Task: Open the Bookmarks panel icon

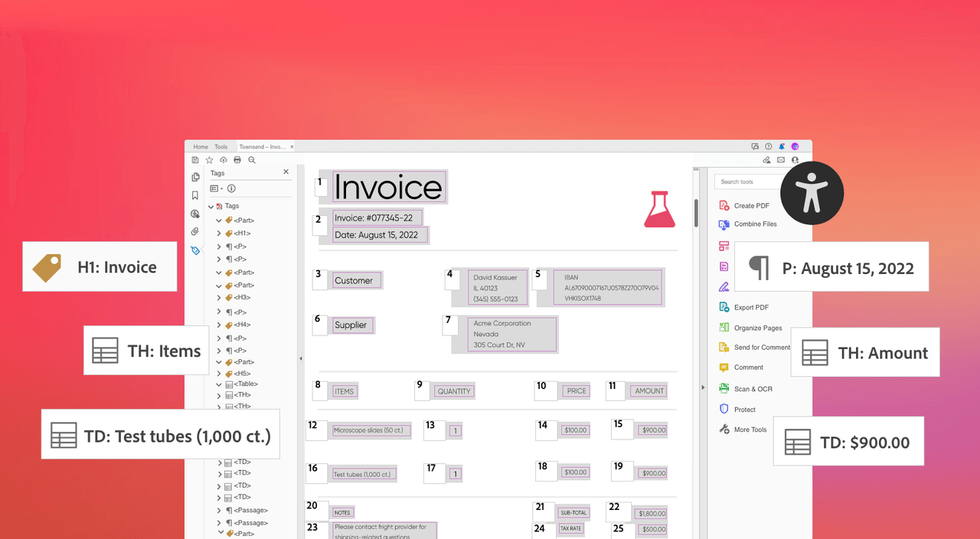Action: (x=195, y=195)
